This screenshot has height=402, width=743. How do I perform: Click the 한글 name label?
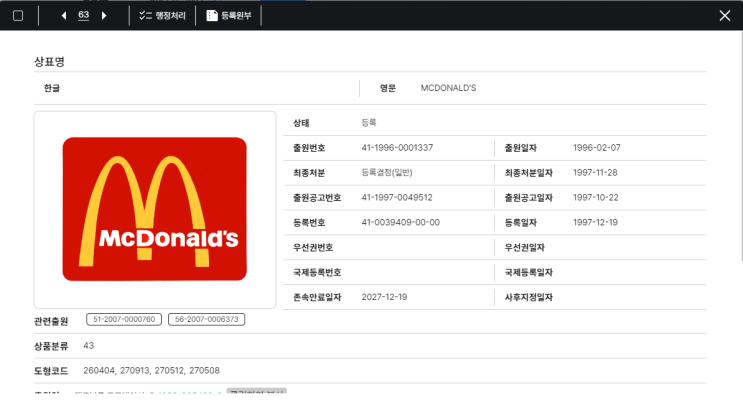52,88
